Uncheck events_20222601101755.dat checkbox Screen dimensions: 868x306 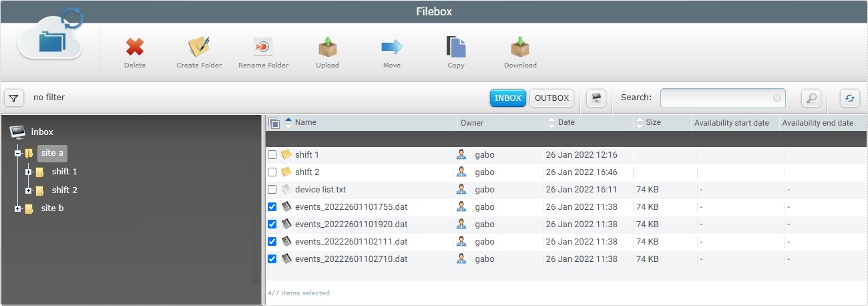272,206
